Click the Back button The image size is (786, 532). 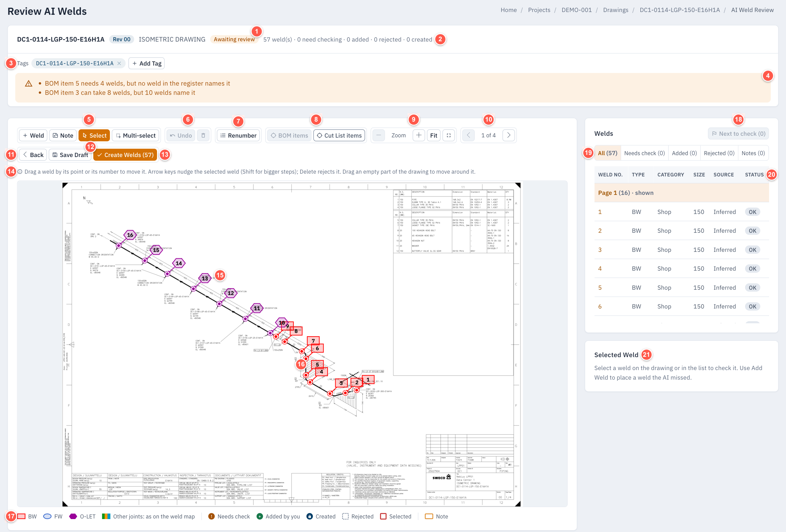33,155
